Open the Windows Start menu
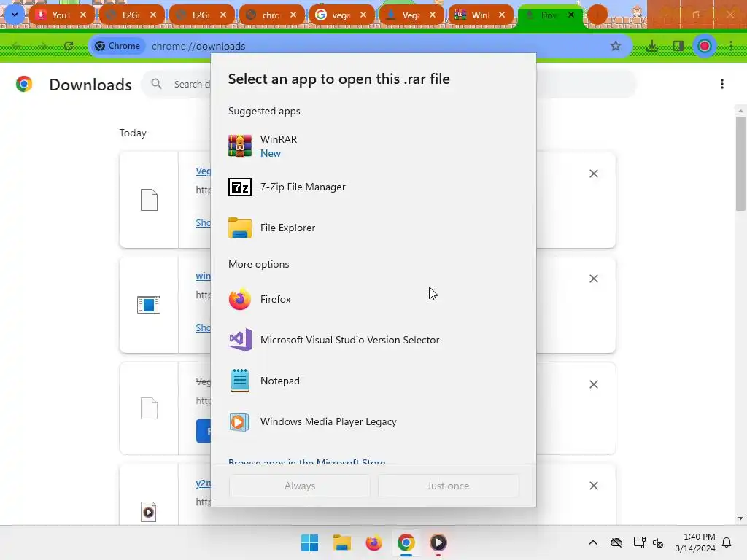 (309, 542)
